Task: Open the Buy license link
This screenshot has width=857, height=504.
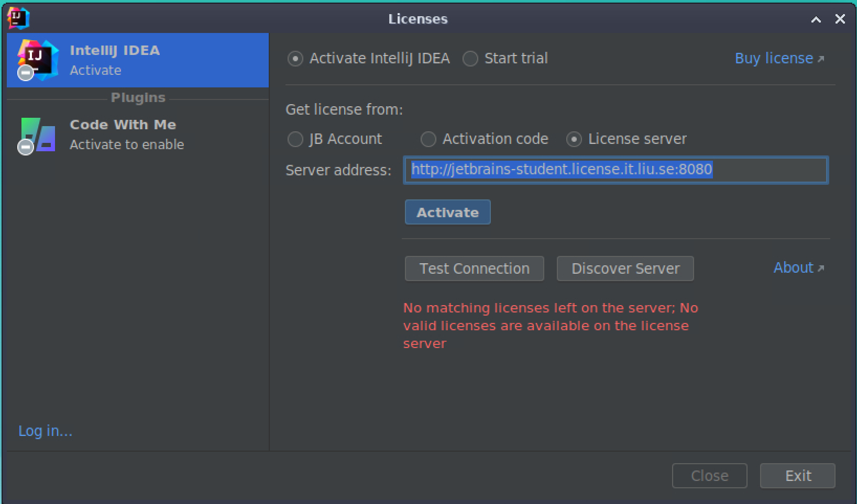Action: pos(779,58)
